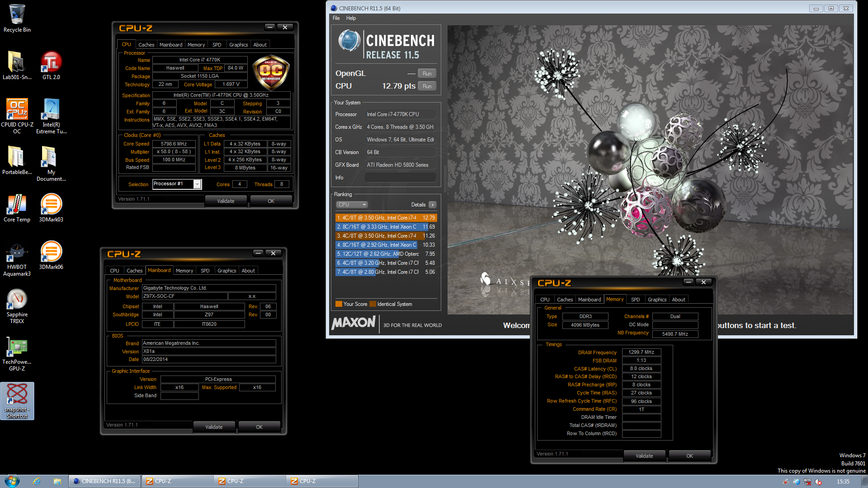Open the PortableBe... folder icon
868x488 pixels.
tap(17, 160)
